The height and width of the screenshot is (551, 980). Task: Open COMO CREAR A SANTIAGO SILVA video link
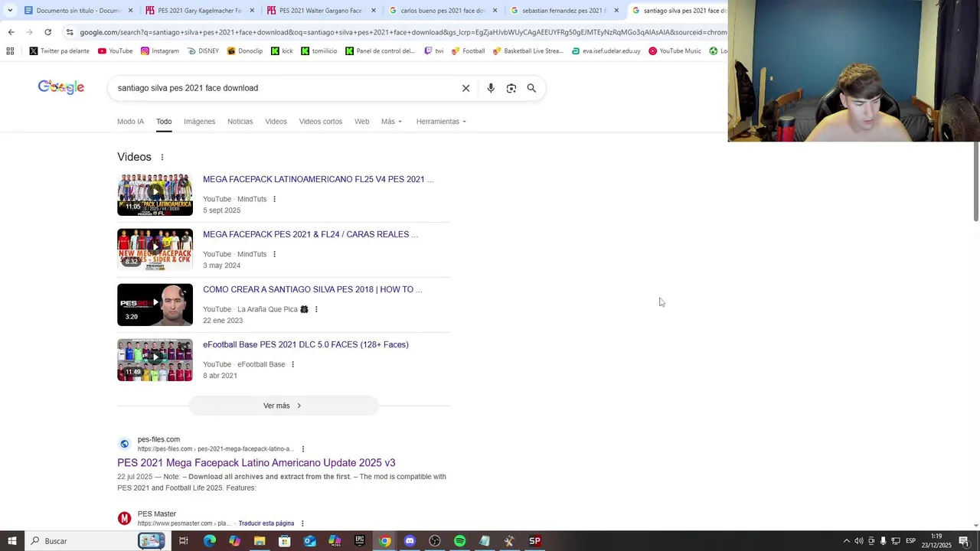click(x=312, y=289)
